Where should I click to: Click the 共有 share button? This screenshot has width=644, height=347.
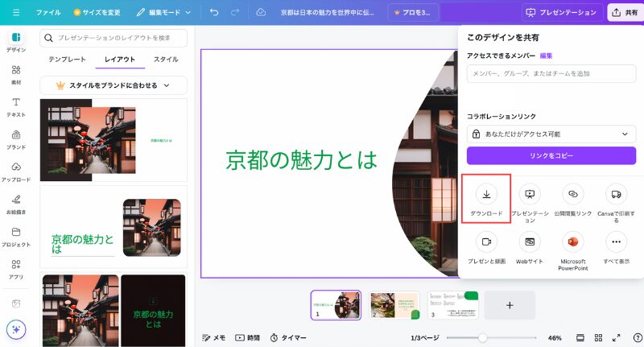[x=625, y=12]
